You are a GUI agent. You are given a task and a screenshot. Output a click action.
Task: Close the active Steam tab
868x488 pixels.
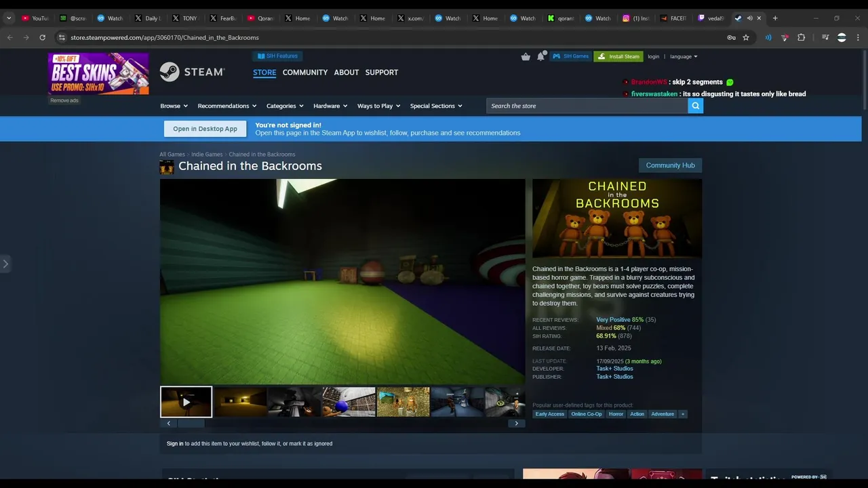(x=759, y=18)
